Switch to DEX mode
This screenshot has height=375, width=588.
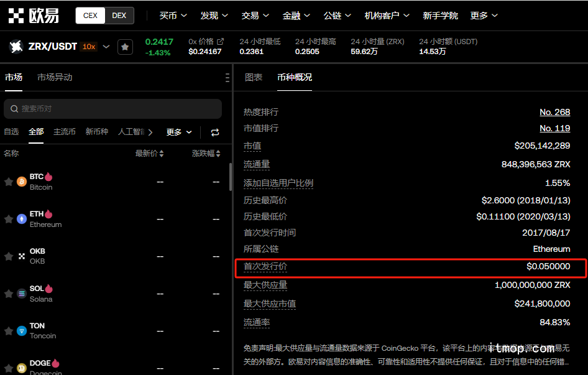coord(119,16)
